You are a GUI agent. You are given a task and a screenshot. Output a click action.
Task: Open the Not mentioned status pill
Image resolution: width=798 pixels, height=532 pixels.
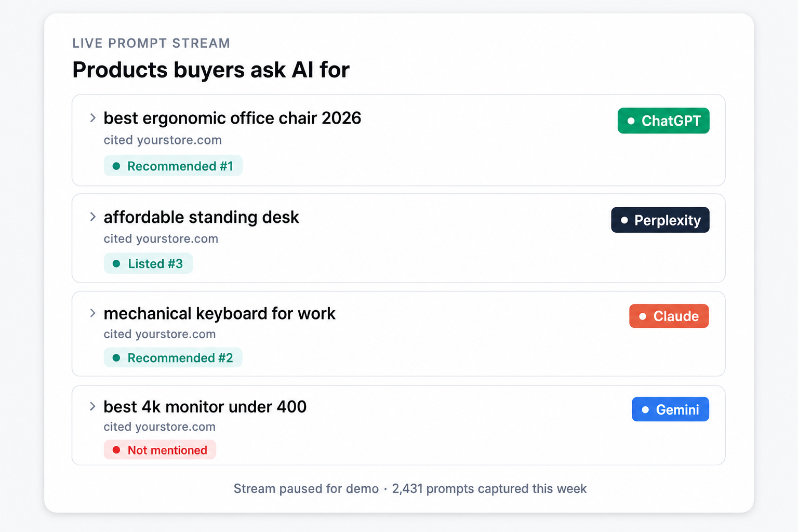coord(160,450)
